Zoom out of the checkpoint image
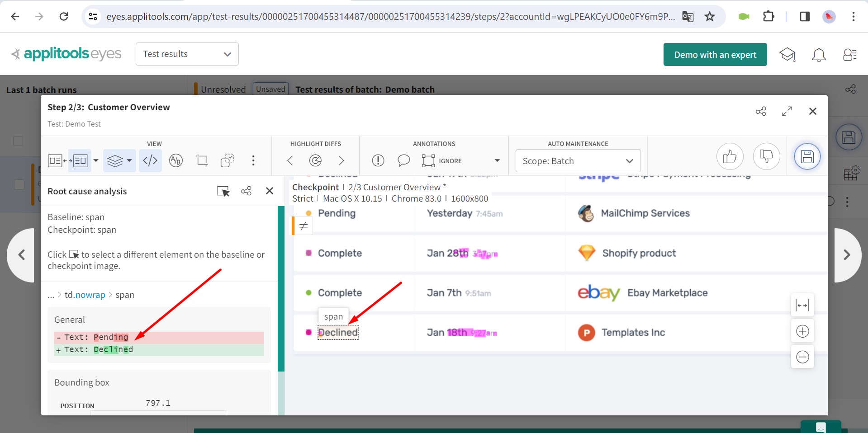This screenshot has height=433, width=868. pyautogui.click(x=802, y=357)
